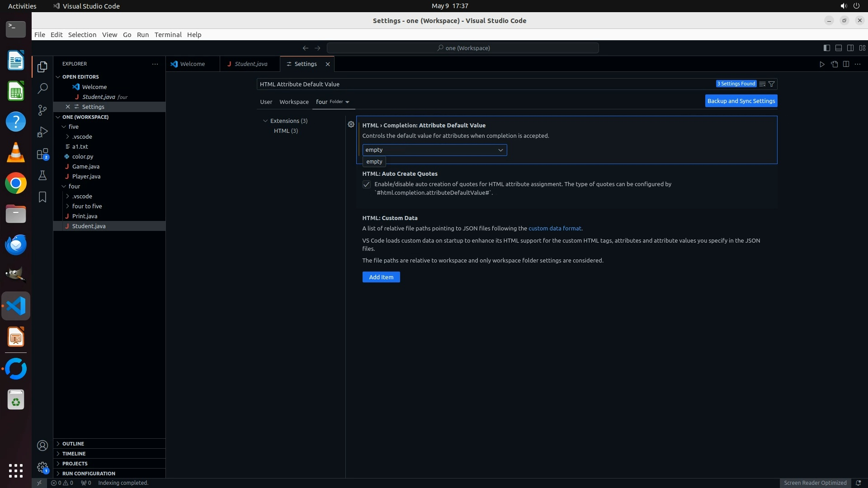Collapse the Extensions (3) tree section
The height and width of the screenshot is (488, 868).
[265, 121]
